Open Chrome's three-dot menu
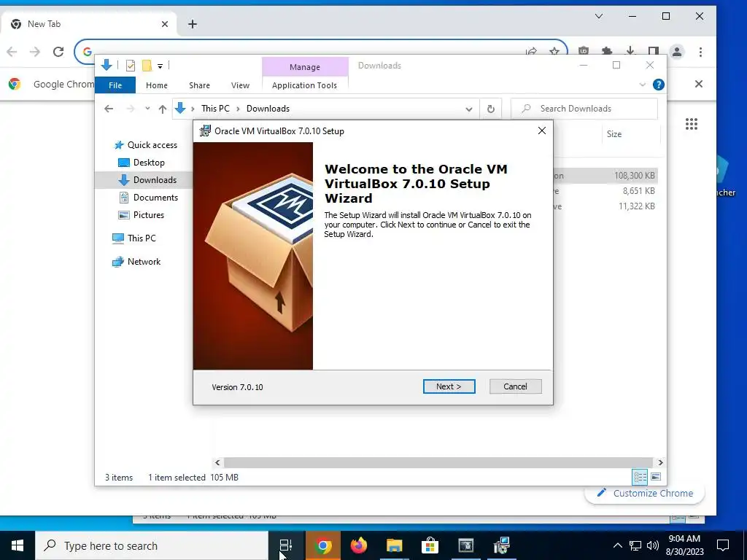Image resolution: width=747 pixels, height=560 pixels. coord(700,52)
